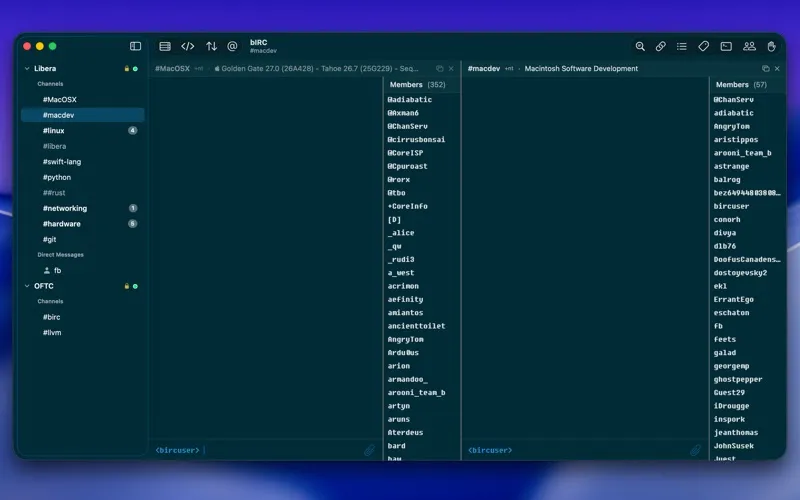Open the #birc channel under OFTC

[83, 317]
